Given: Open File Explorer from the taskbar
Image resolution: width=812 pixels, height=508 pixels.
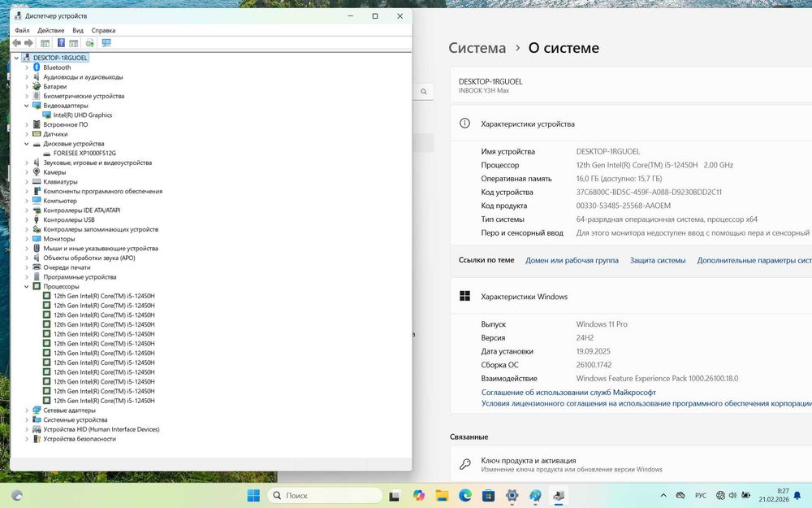Looking at the screenshot, I should coord(442,496).
